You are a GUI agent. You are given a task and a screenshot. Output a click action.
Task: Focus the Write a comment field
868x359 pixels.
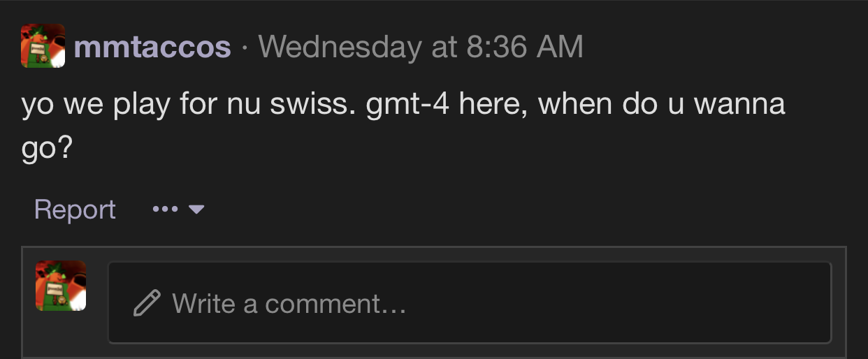point(468,302)
